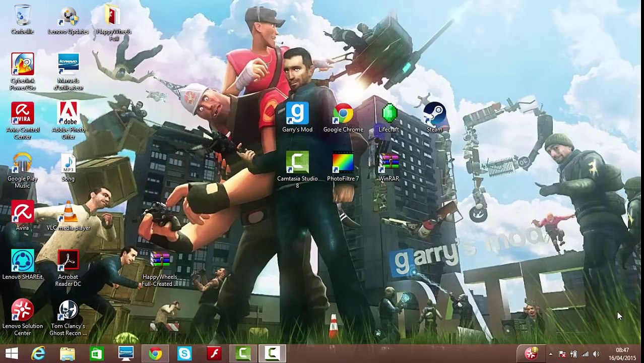Click the Lenovo Solution Center tray button
Viewport: 644px width, 363px height.
[x=531, y=354]
